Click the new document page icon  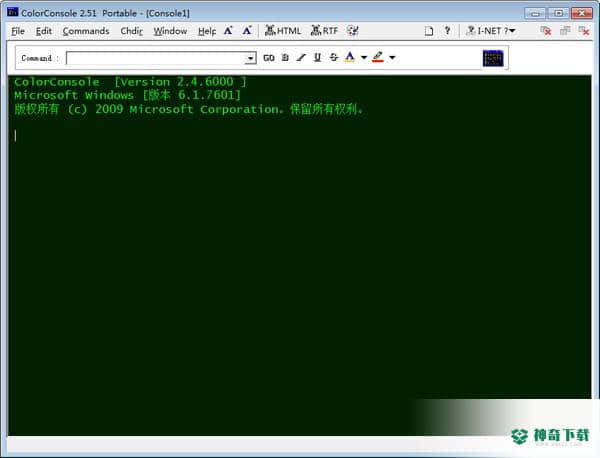(429, 31)
